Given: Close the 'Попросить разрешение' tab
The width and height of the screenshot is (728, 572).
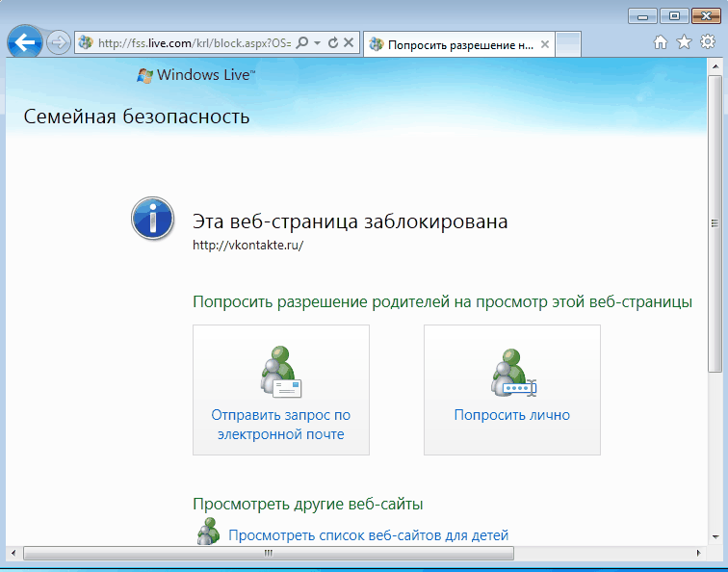Looking at the screenshot, I should click(x=545, y=44).
